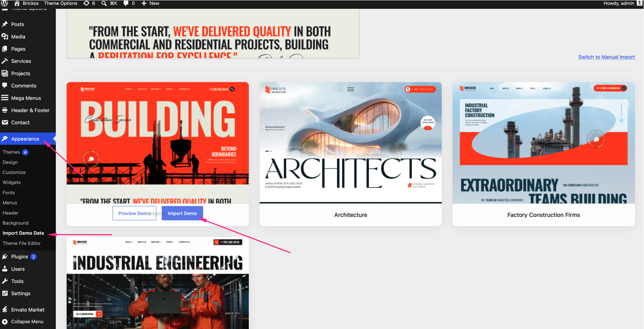The width and height of the screenshot is (644, 329).
Task: Click the Settings sliders icon in sidebar
Action: 5,293
